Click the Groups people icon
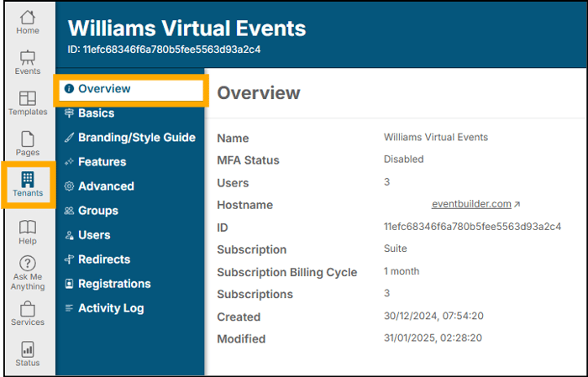 point(69,211)
